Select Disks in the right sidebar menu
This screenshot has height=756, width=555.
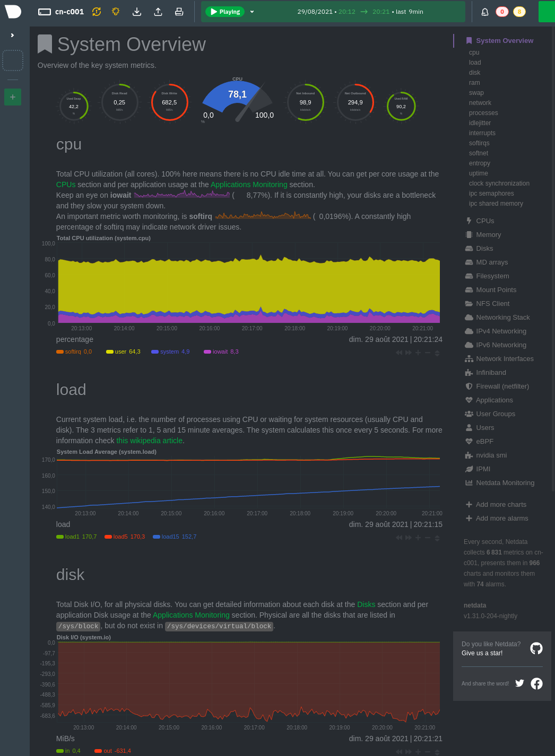tap(484, 248)
